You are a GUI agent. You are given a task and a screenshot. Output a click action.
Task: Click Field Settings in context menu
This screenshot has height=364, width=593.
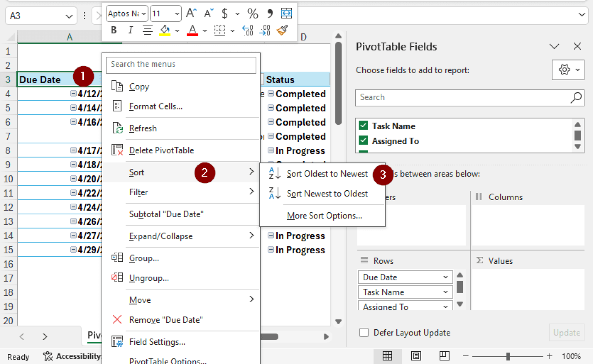pos(157,342)
